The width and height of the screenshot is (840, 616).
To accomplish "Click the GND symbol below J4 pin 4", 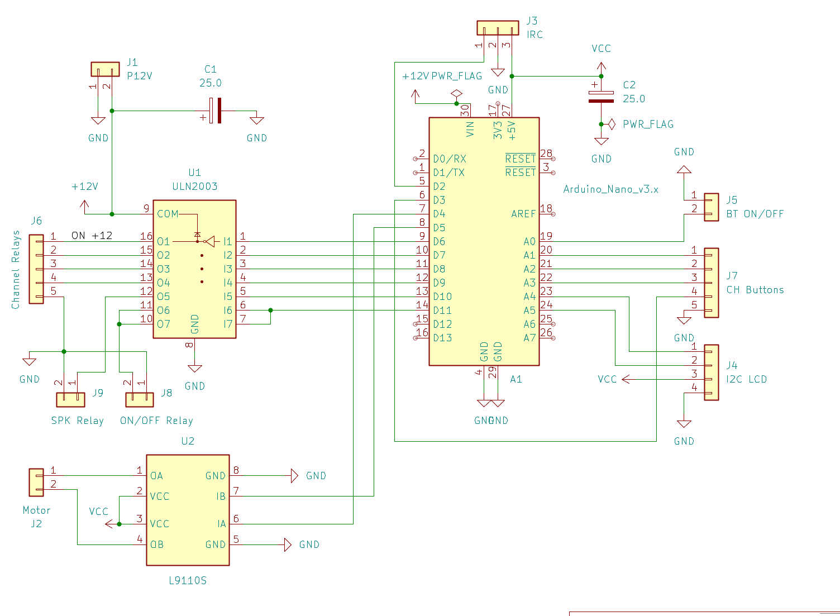I will (684, 424).
